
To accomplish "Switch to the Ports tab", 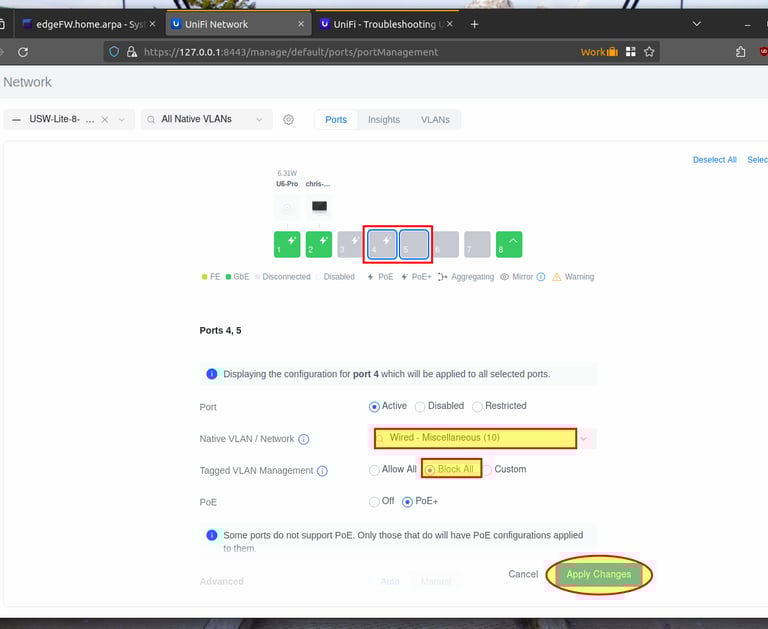I will [336, 120].
